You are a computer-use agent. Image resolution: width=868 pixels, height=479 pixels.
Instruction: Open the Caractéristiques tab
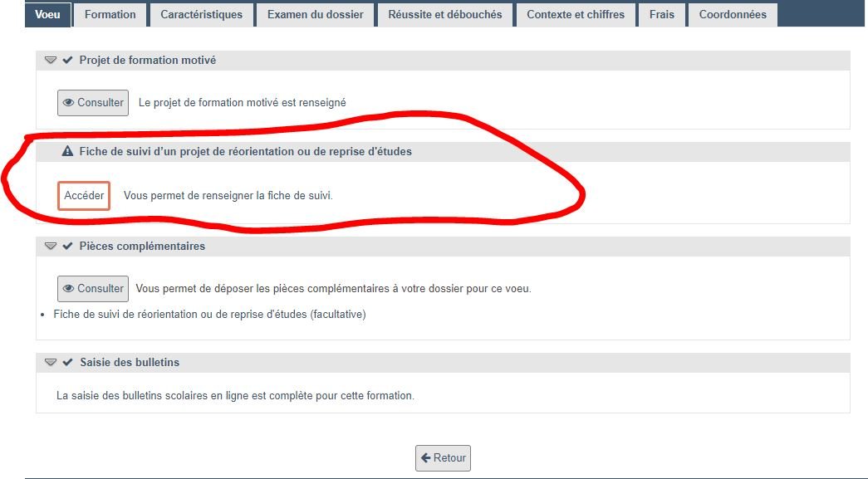click(202, 14)
